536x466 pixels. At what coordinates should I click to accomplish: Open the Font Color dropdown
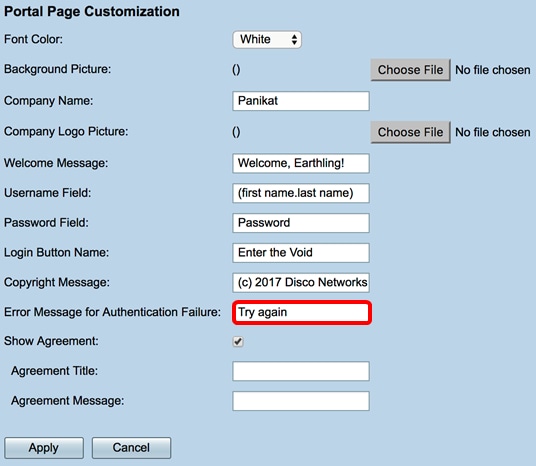tap(267, 39)
